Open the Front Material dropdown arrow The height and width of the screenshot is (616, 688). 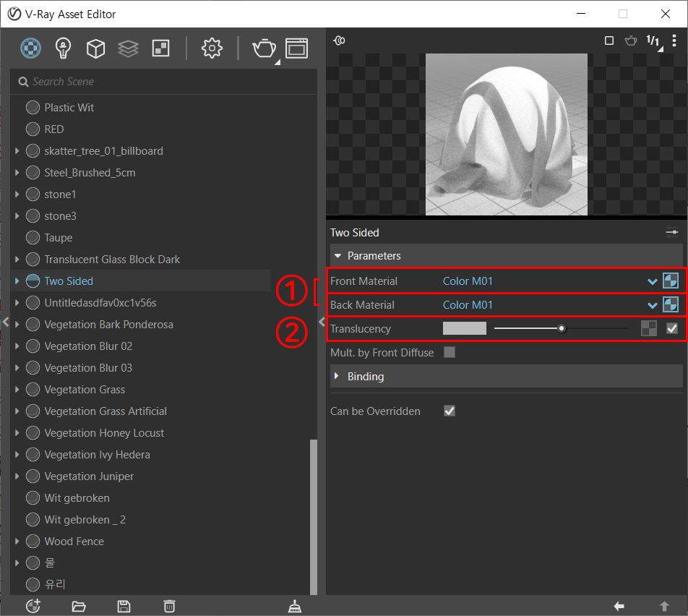pyautogui.click(x=652, y=281)
